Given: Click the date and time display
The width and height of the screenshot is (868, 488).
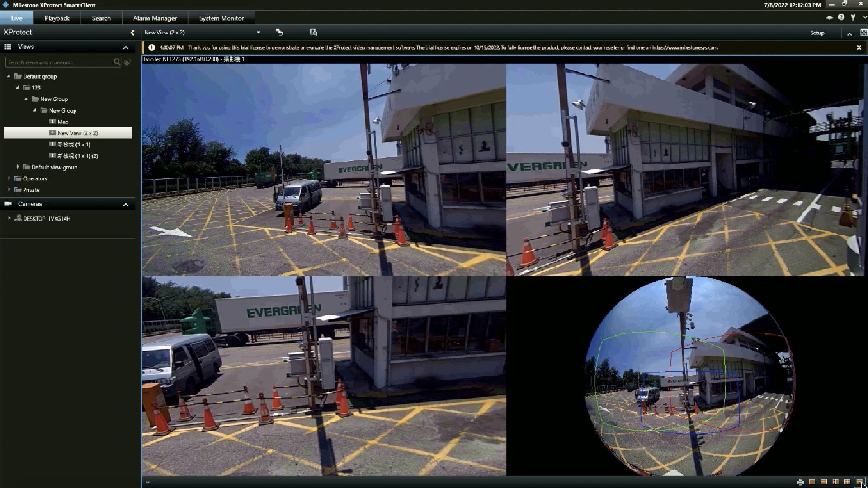Looking at the screenshot, I should (x=792, y=5).
